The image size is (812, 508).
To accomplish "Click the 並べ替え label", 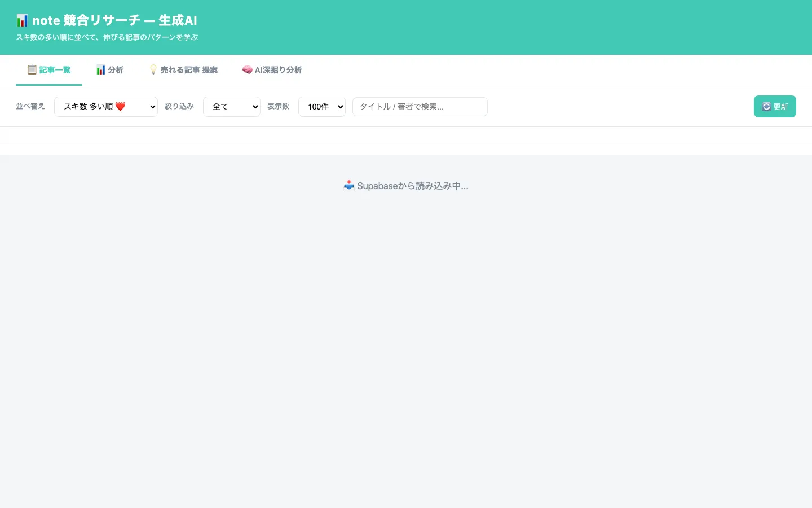I will 30,106.
